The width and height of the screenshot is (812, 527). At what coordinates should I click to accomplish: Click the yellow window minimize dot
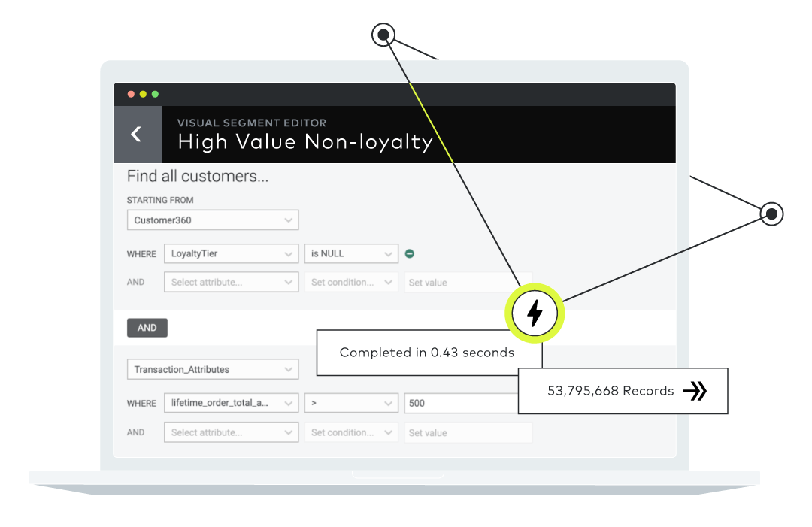[143, 95]
